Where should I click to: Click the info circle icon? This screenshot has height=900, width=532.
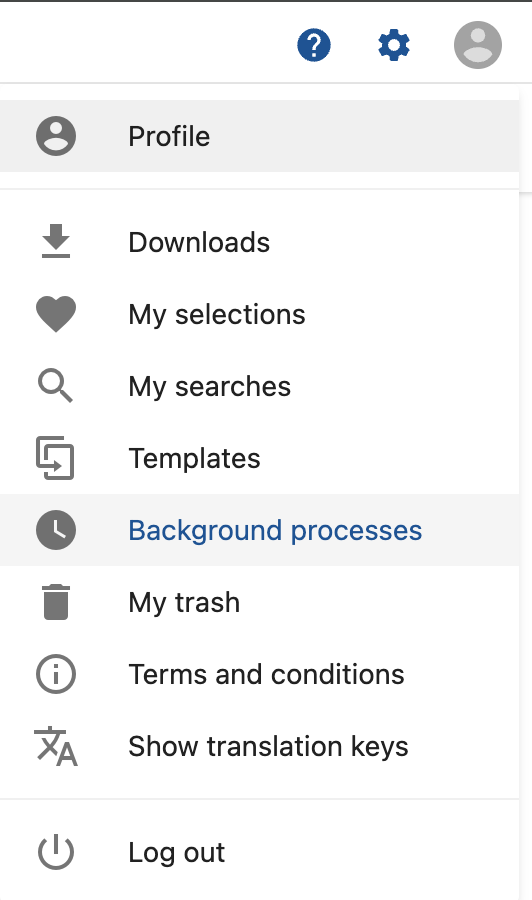tap(56, 674)
